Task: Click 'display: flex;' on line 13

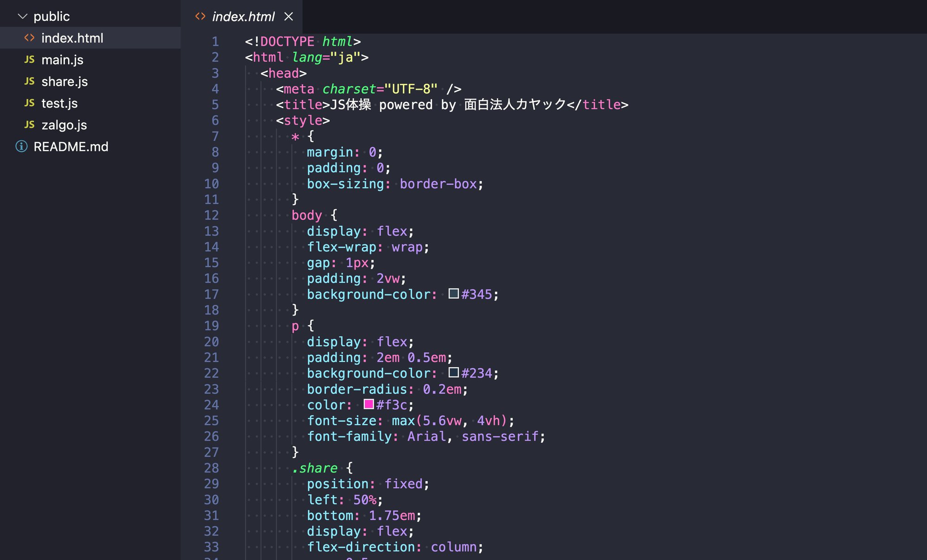Action: 361,231
